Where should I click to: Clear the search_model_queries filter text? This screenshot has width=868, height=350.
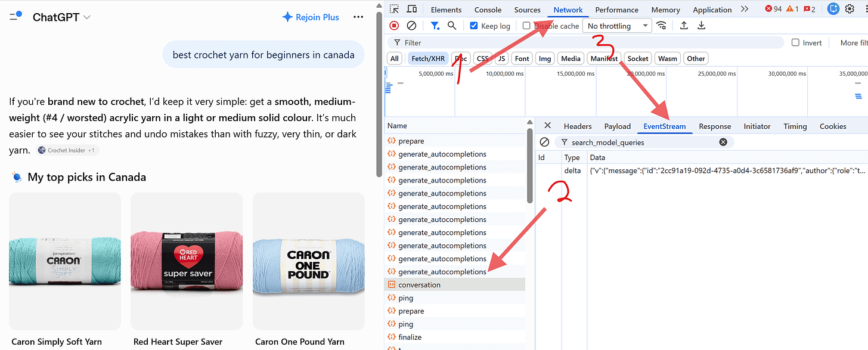coord(723,142)
